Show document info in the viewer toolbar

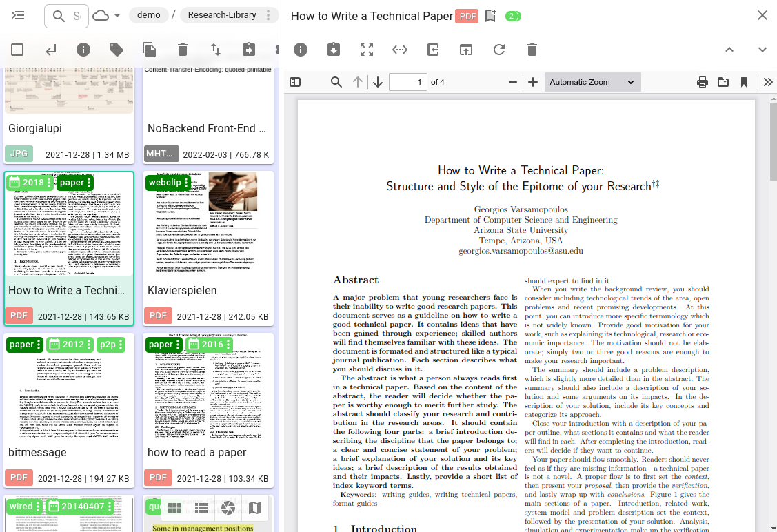(301, 50)
